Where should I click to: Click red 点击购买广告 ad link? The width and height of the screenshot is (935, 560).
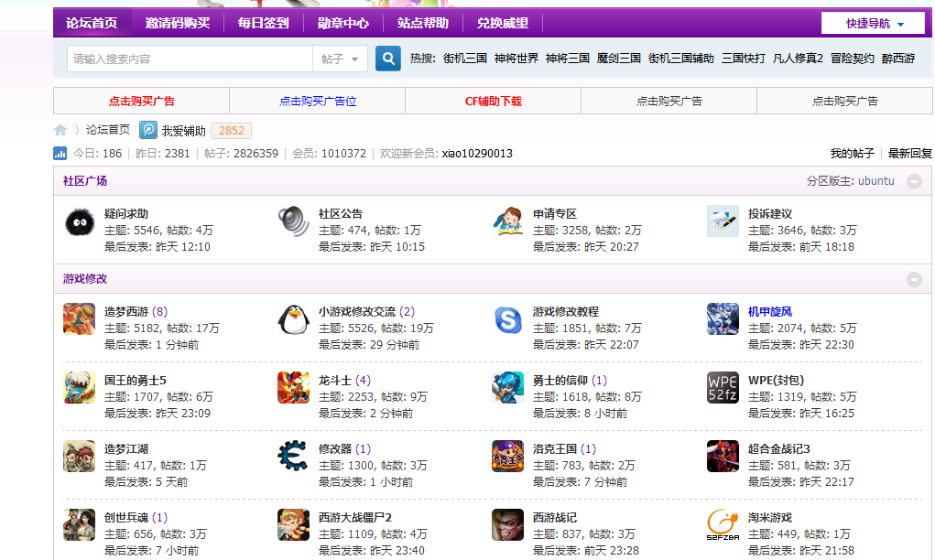pos(141,102)
